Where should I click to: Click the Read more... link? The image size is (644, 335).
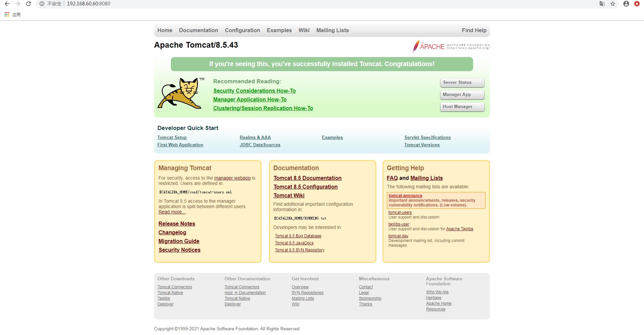point(172,212)
